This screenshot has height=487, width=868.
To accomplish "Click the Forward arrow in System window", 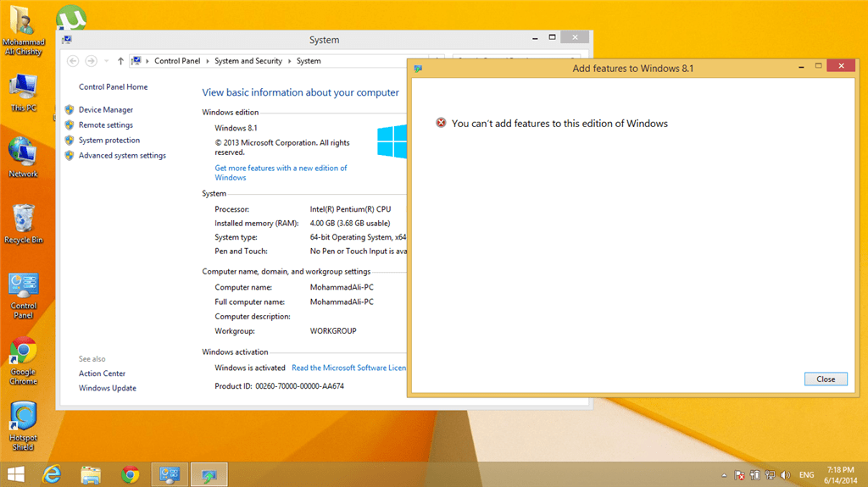I will tap(91, 61).
